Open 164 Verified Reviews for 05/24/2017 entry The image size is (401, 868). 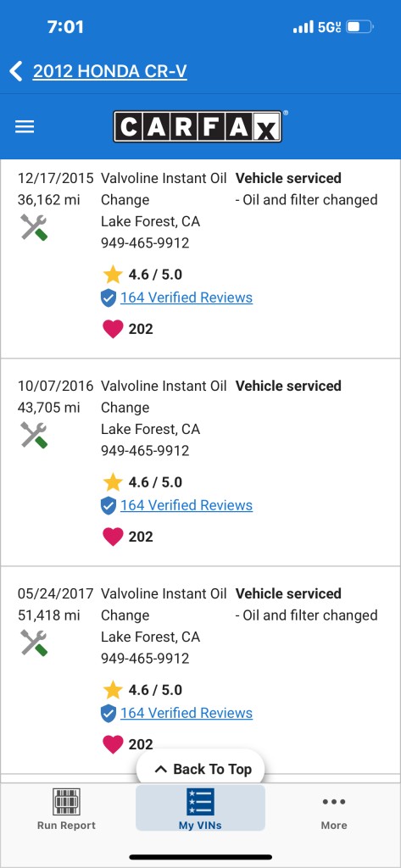[187, 713]
